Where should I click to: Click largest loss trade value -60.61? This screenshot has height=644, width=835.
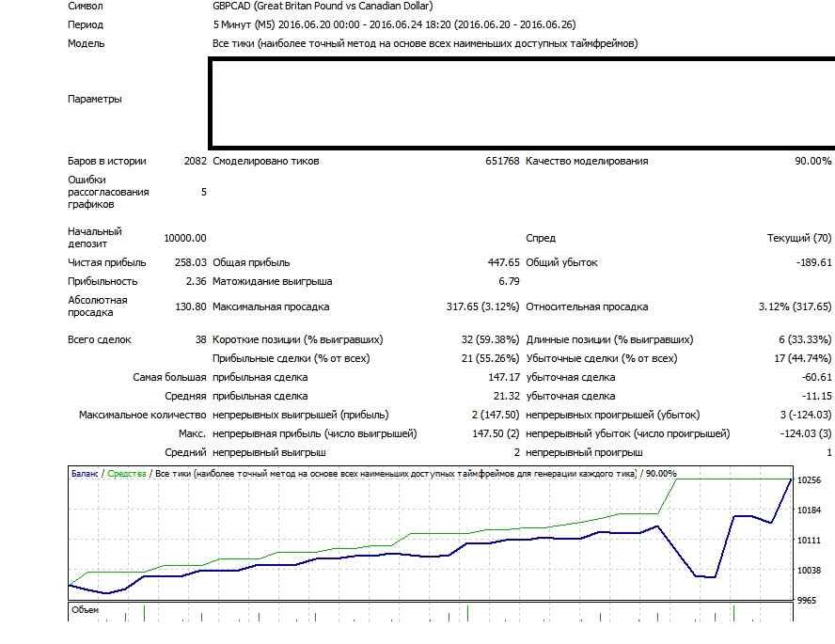[x=816, y=377]
